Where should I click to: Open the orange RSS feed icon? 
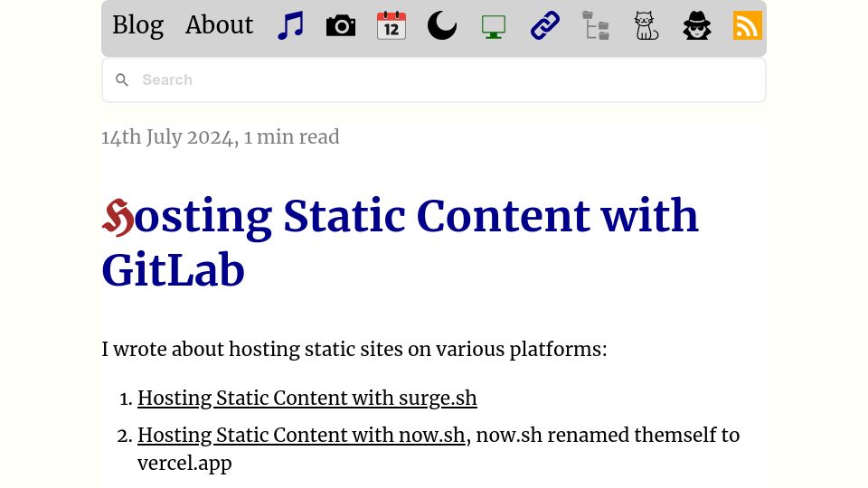click(748, 25)
